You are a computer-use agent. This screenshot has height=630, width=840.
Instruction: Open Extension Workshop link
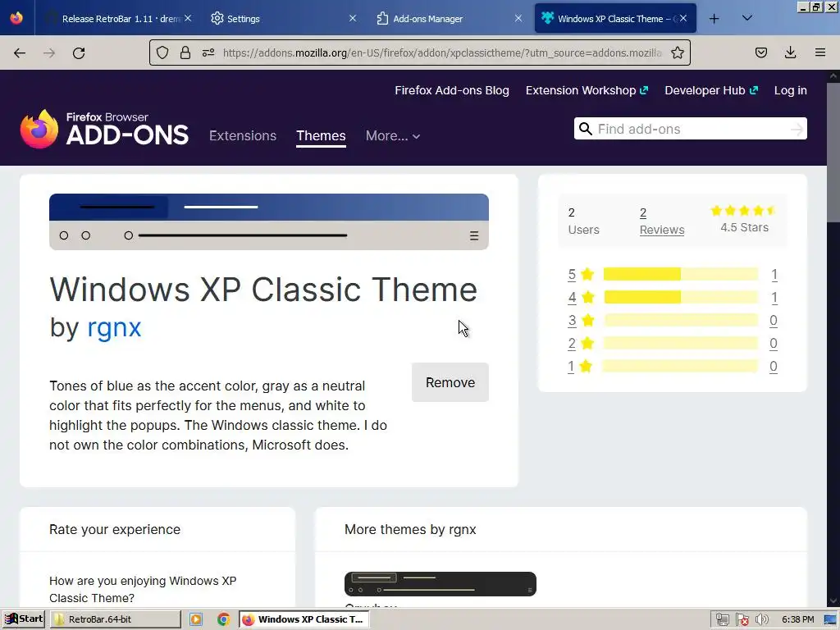587,90
